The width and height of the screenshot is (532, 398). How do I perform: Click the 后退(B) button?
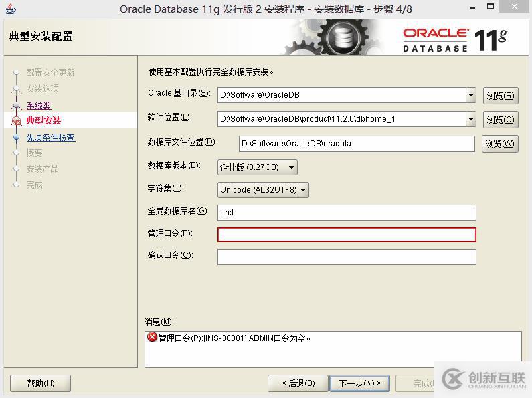(x=298, y=383)
